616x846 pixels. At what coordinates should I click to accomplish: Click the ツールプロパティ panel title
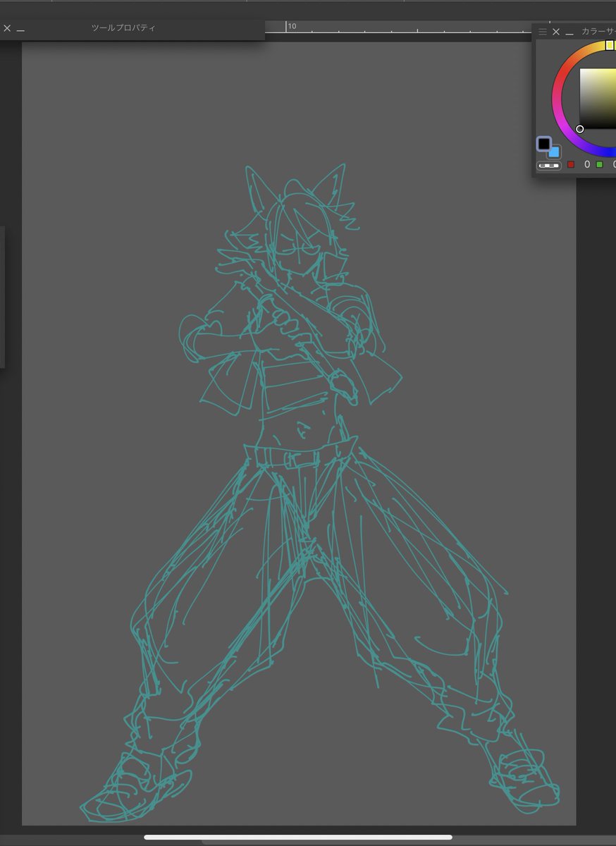coord(123,28)
